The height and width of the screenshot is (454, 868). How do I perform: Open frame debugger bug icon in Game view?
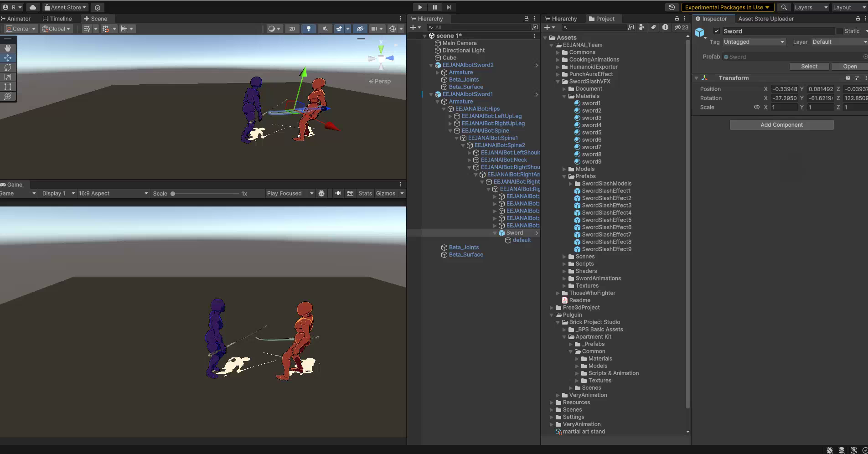click(x=321, y=193)
